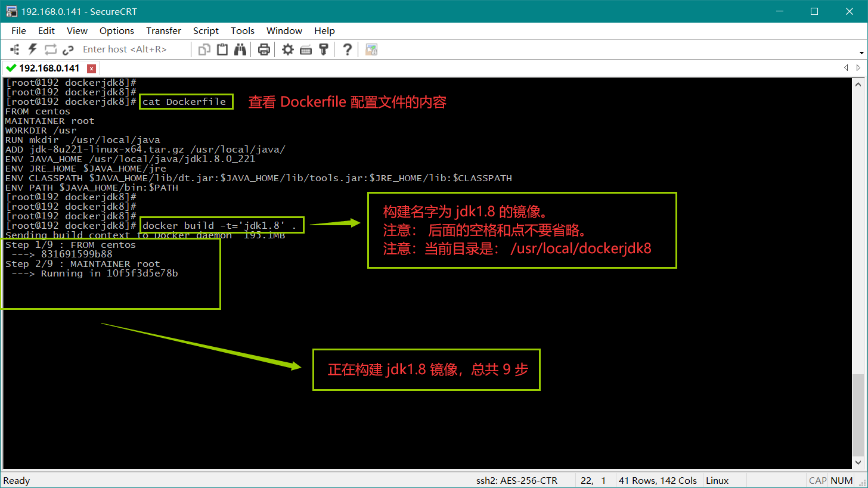Close the 192.168.0.141 tab

(91, 69)
